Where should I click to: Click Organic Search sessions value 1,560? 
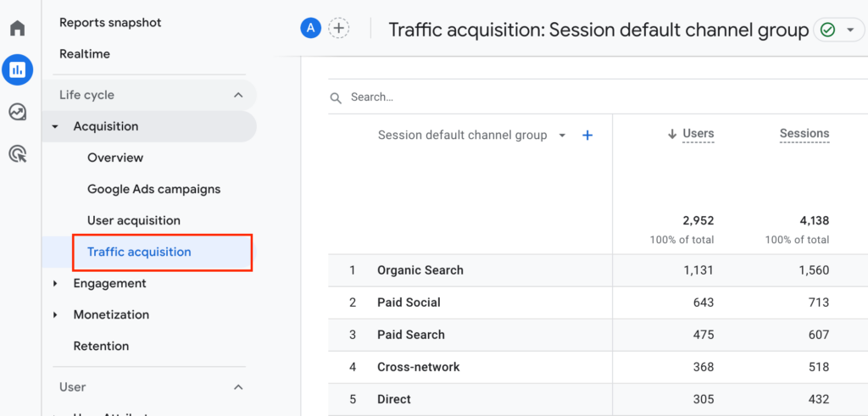(x=814, y=270)
